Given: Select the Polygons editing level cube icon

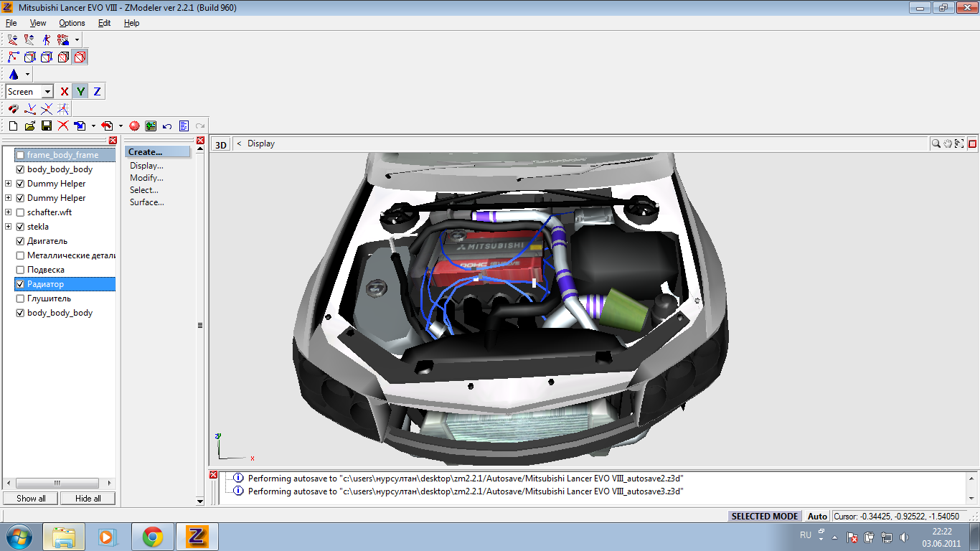Looking at the screenshot, I should click(x=47, y=57).
